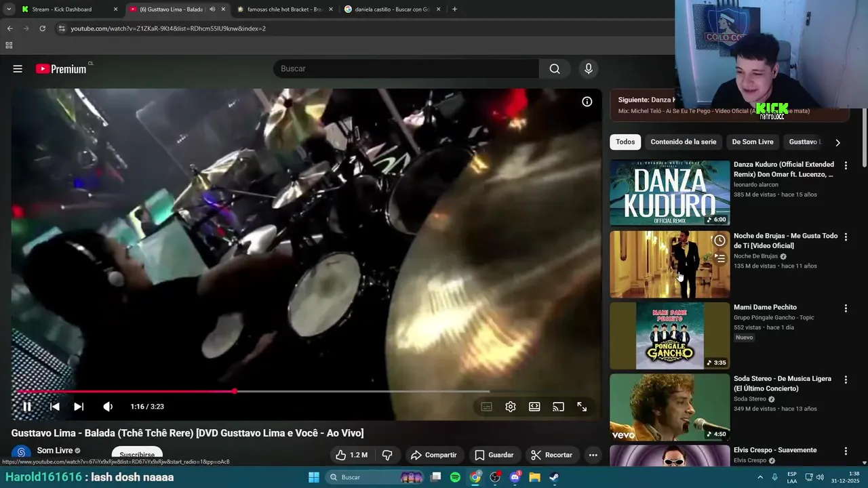
Task: Cast video to a TV
Action: 558,407
